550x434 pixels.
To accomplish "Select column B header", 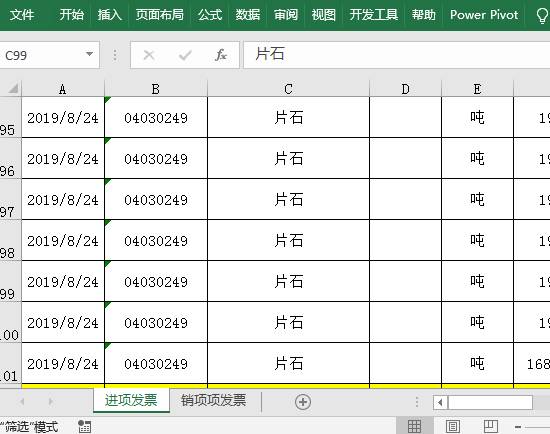I will (x=156, y=89).
